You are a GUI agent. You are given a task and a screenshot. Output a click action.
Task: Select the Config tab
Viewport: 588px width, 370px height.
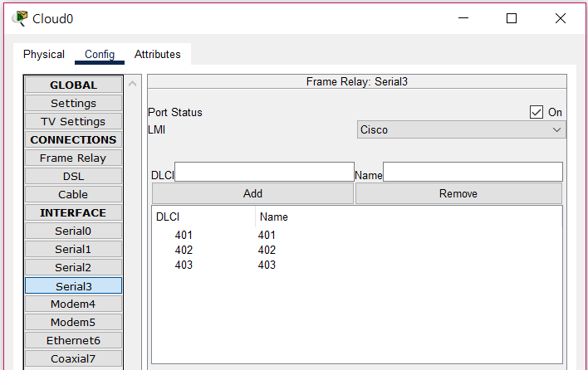[x=100, y=54]
